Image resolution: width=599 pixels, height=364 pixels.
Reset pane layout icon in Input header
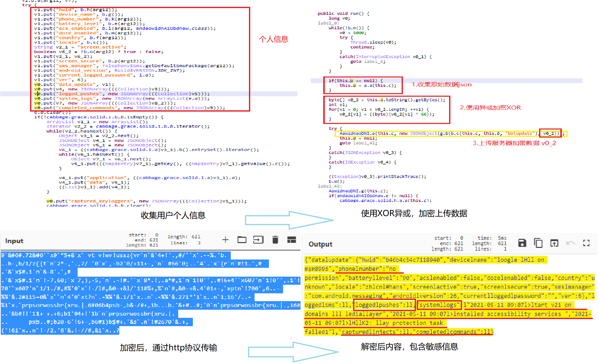tap(291, 240)
